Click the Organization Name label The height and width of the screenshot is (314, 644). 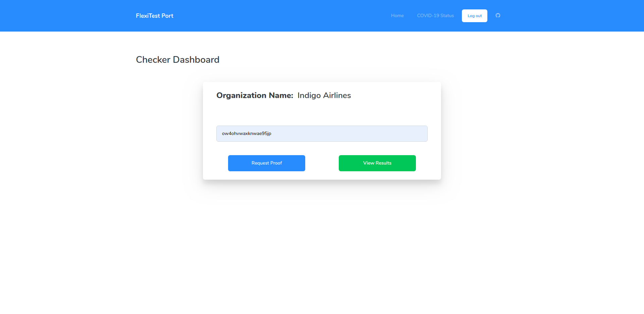tap(255, 95)
